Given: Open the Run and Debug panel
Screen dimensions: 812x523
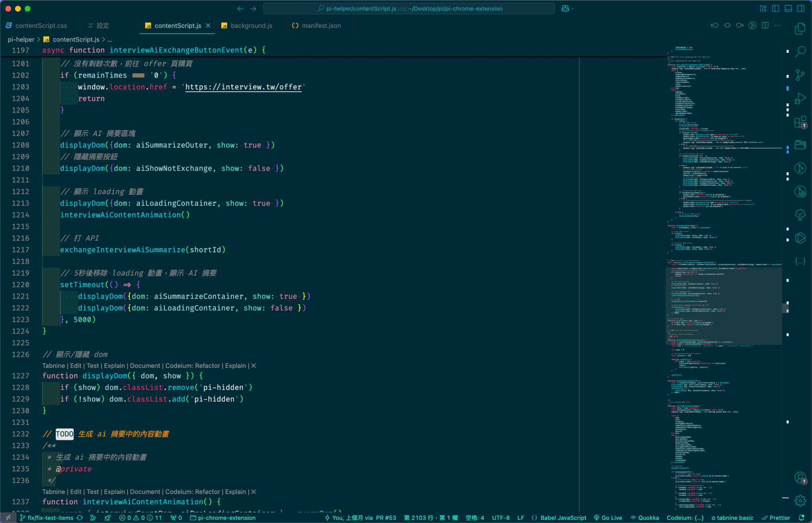Looking at the screenshot, I should [x=800, y=98].
